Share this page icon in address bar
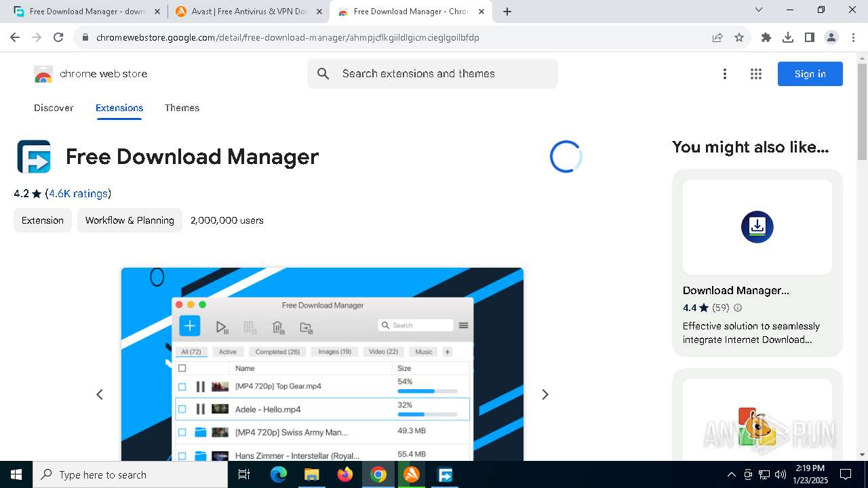 [717, 37]
